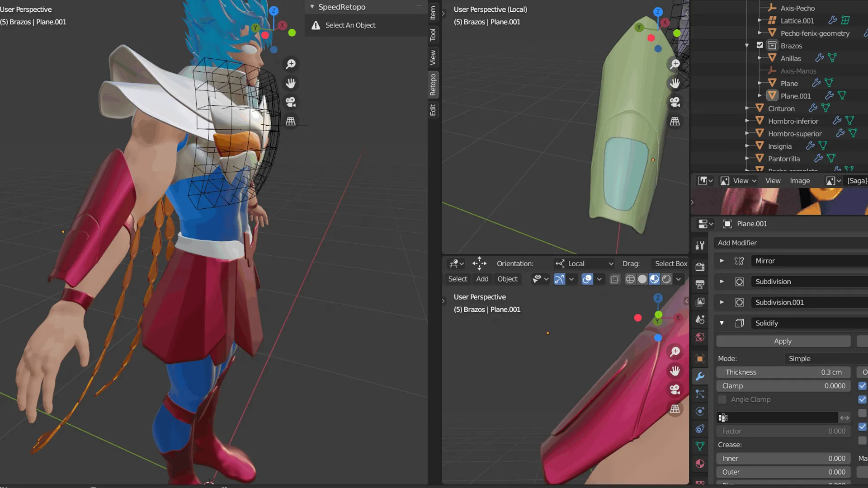
Task: Open the Local orientation dropdown
Action: click(585, 263)
